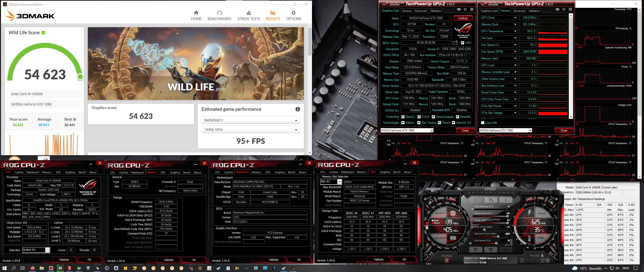Click refresh icon in GPU-Z Sensors window
644x272 pixels.
click(564, 9)
